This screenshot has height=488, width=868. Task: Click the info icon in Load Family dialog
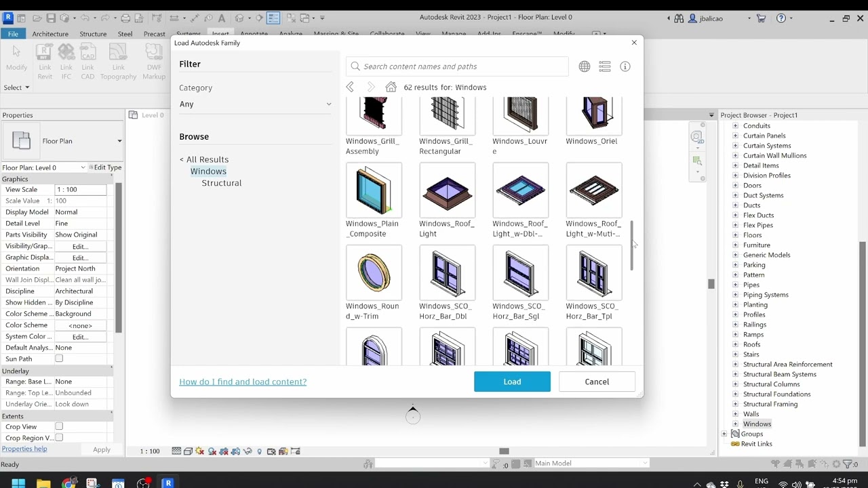point(625,66)
